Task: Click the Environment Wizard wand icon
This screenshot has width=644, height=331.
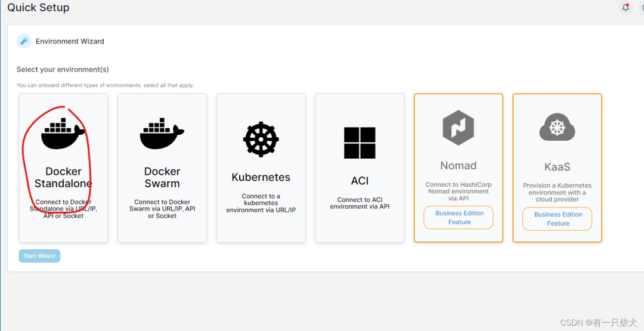Action: tap(24, 41)
